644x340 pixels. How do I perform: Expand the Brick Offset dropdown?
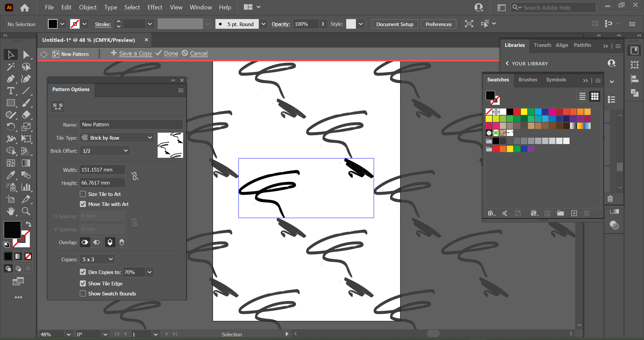click(105, 151)
